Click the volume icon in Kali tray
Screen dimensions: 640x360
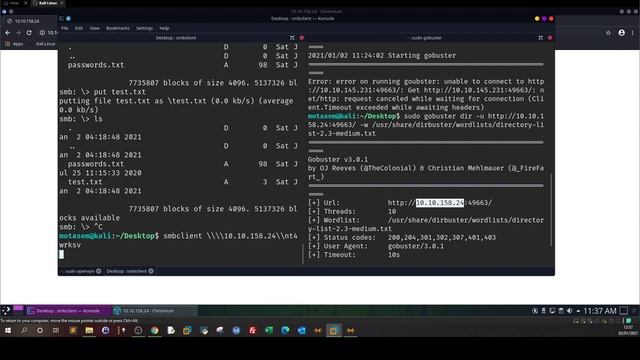570,311
